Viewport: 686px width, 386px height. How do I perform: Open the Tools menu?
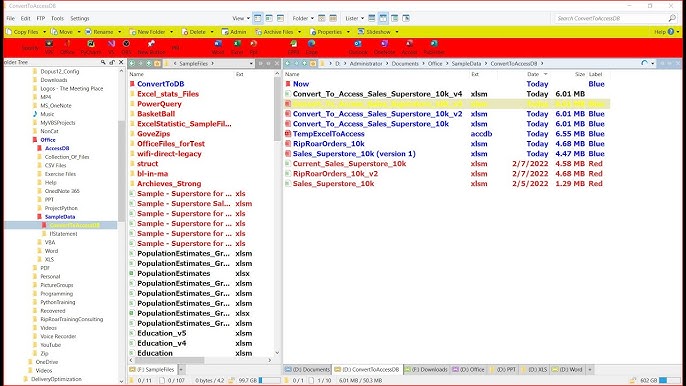57,18
